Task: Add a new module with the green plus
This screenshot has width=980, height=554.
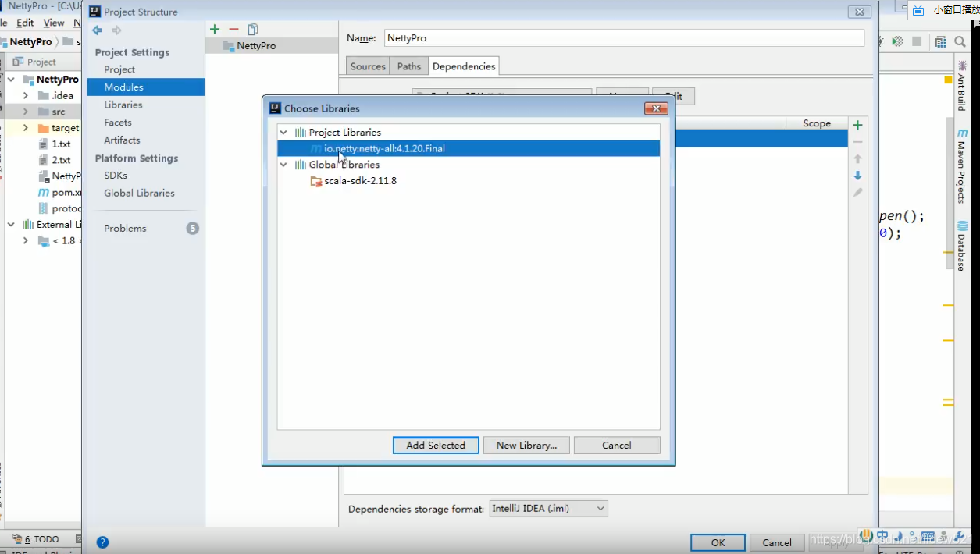Action: point(215,29)
